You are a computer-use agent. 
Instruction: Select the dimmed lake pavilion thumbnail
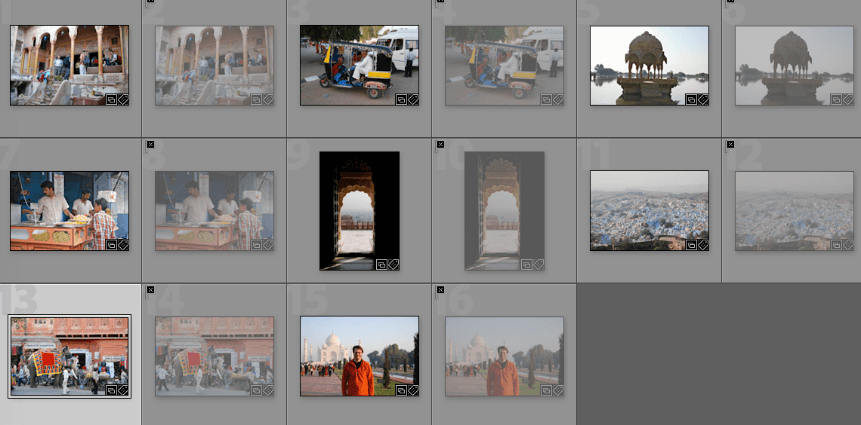[794, 65]
